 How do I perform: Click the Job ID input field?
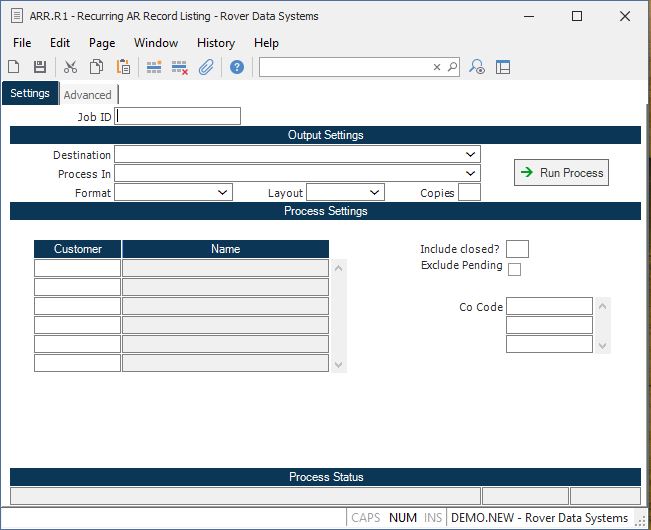178,116
